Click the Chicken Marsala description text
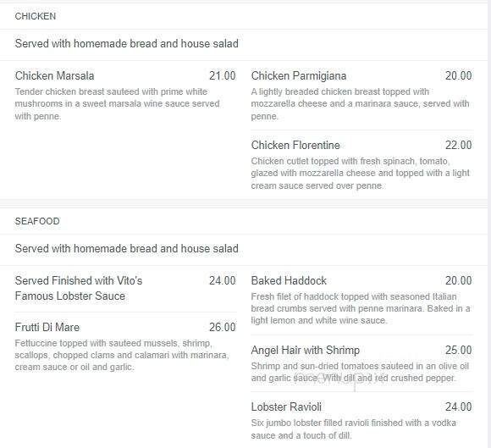Viewport: 491px width, 448px height. (118, 103)
